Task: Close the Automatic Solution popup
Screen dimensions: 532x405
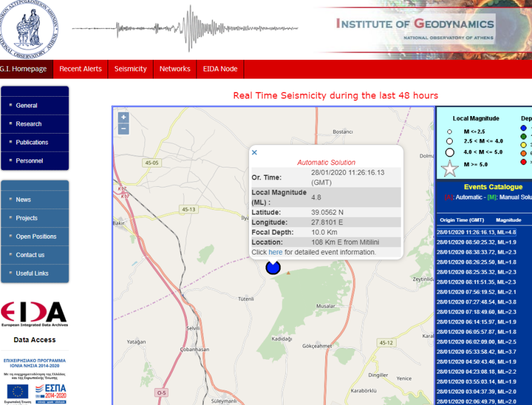Action: click(x=255, y=152)
